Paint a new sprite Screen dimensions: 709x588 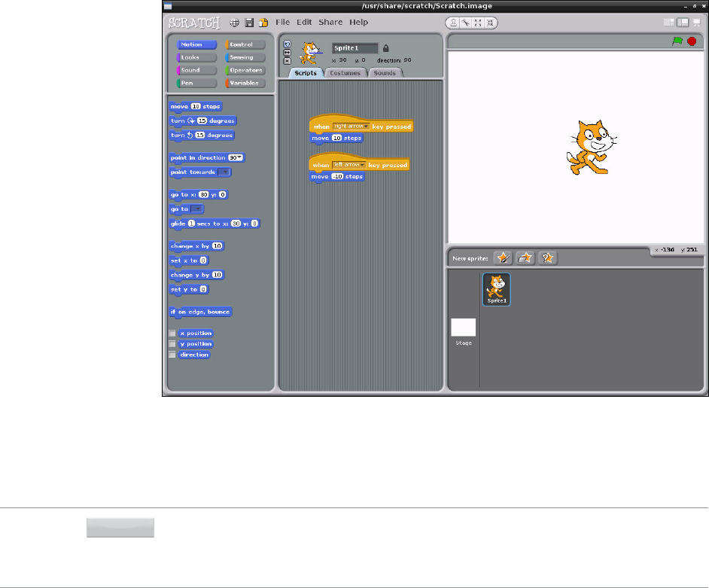pos(503,258)
